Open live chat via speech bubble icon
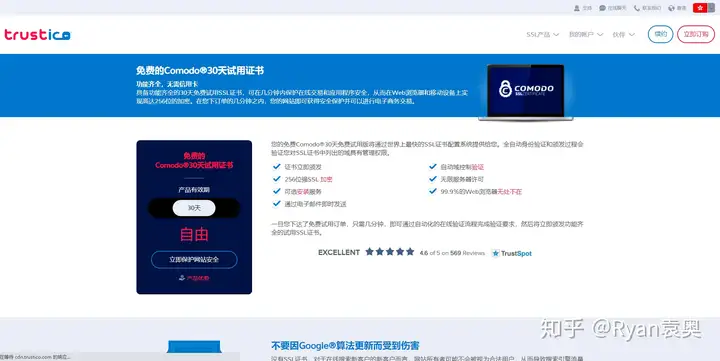 pyautogui.click(x=602, y=8)
